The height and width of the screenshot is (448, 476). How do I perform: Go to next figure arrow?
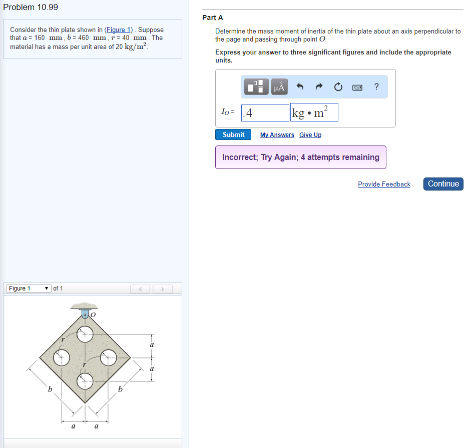[x=162, y=289]
